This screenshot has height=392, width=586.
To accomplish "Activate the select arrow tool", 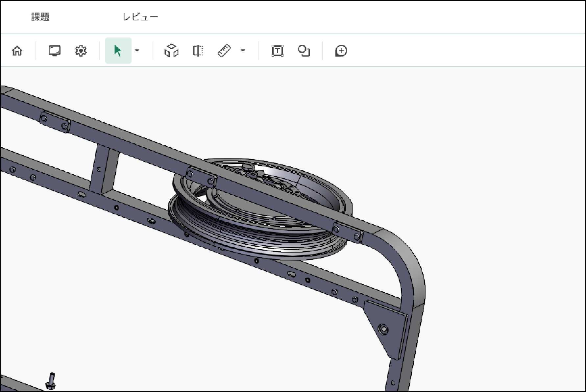I will [x=118, y=51].
